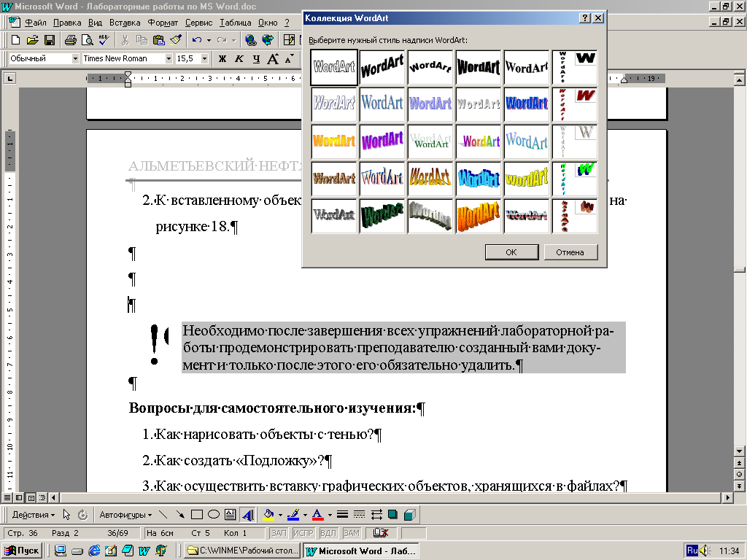Insert a text box from Drawing toolbar
The height and width of the screenshot is (560, 747).
(230, 515)
